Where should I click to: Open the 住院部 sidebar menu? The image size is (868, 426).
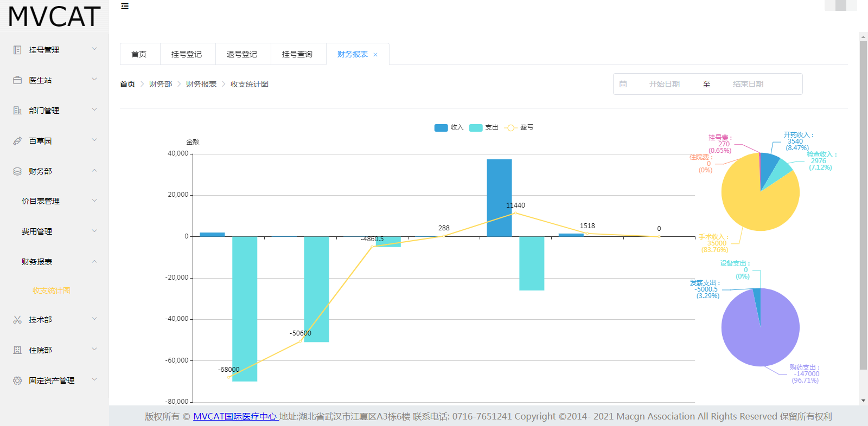click(54, 350)
